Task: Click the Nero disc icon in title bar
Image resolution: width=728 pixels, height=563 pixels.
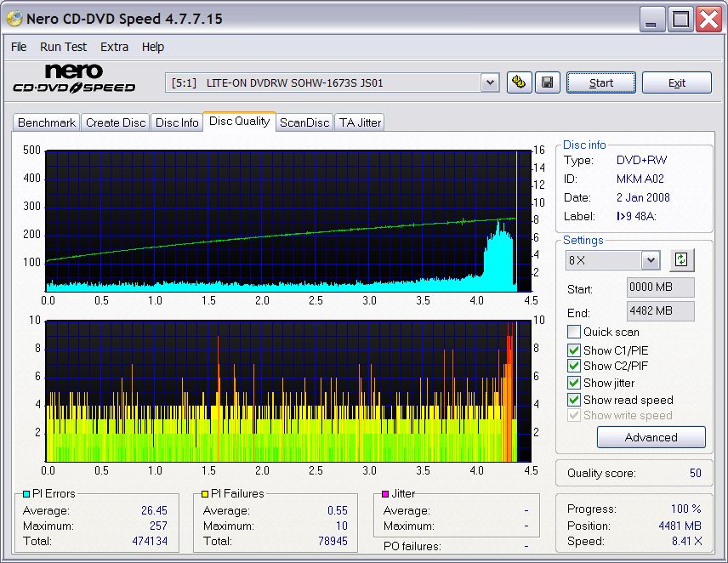Action: pyautogui.click(x=14, y=18)
